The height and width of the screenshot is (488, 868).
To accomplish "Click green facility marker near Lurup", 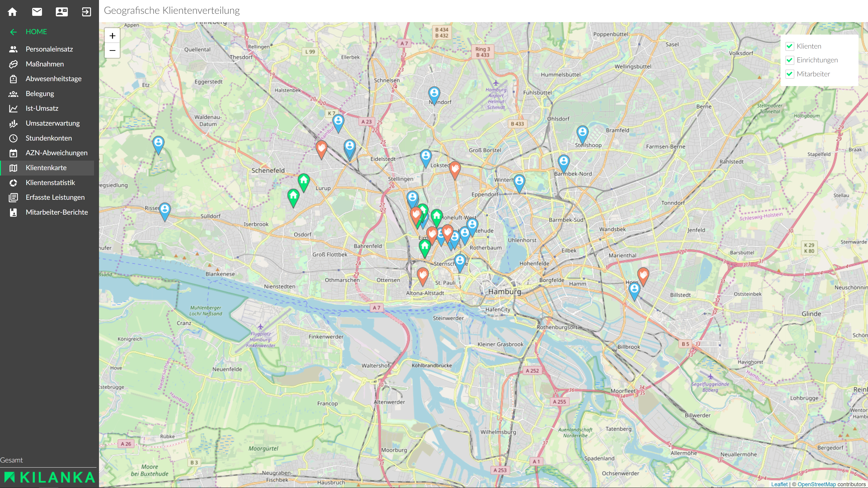I will (304, 181).
